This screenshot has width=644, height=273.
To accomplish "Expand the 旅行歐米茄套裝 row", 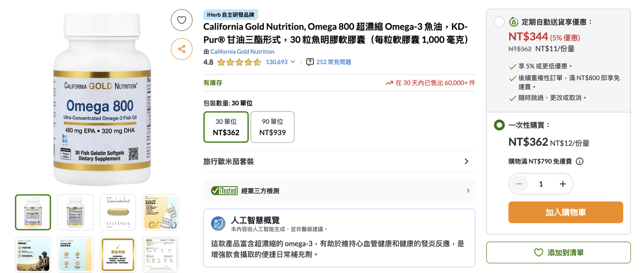I will tap(339, 161).
